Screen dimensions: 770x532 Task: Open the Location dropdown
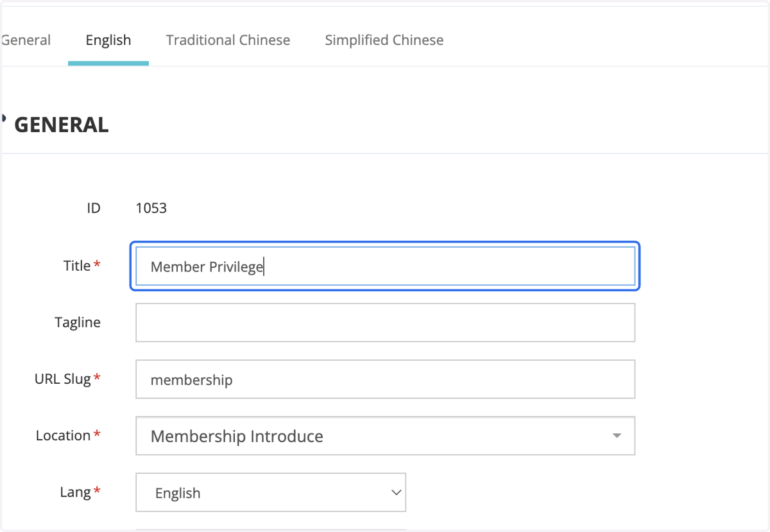tap(385, 436)
